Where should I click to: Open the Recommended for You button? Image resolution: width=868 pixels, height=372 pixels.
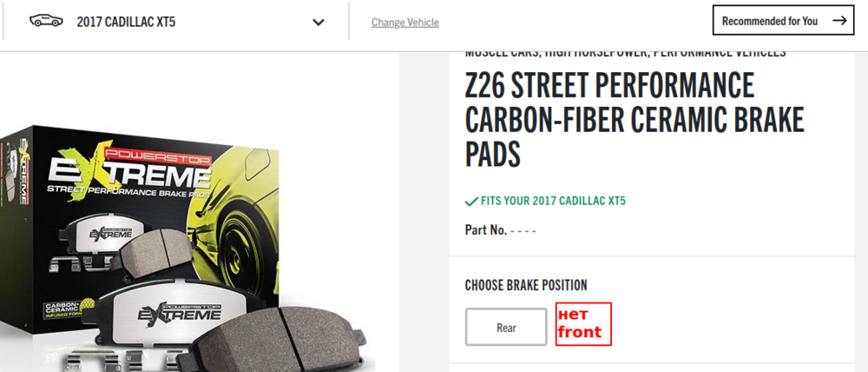coord(782,21)
